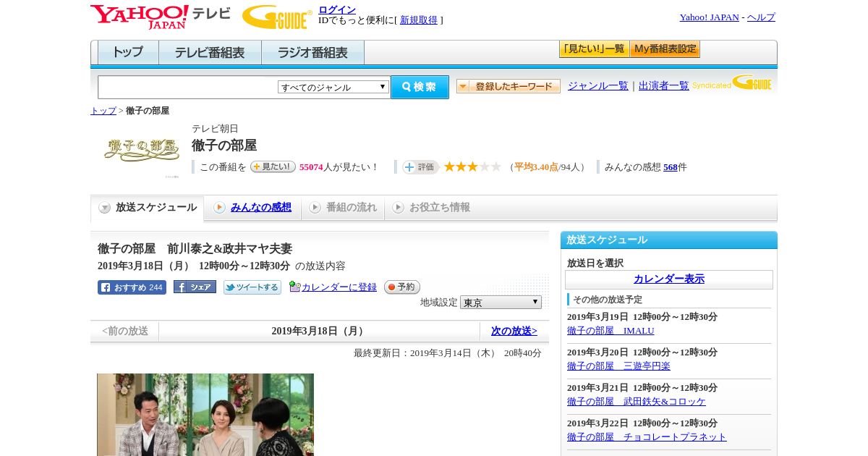Screen dimensions: 868x456
Task: Open 徹子の部屋 IMALU schedule link
Action: (610, 331)
